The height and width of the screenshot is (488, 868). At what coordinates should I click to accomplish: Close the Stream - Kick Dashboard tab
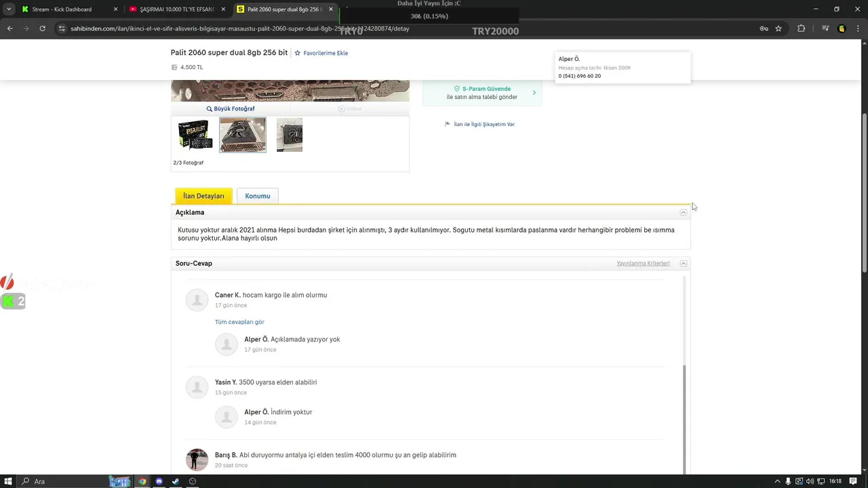pyautogui.click(x=115, y=9)
